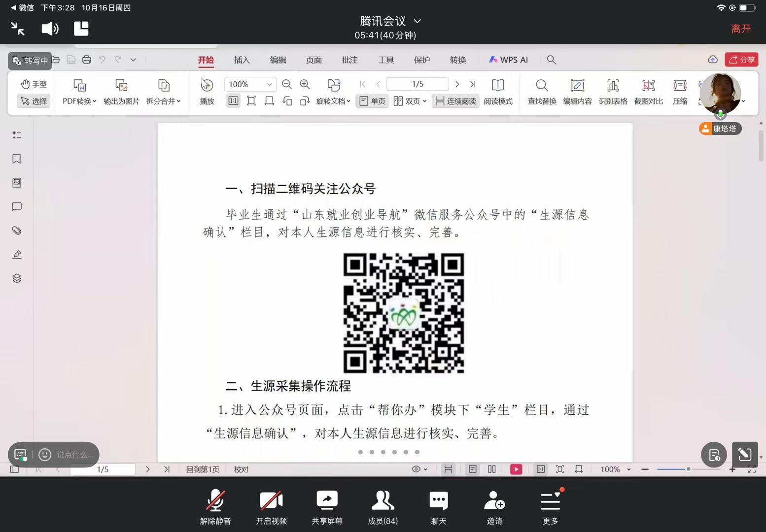
Task: Open the 工具 ribbon tab
Action: tap(386, 60)
